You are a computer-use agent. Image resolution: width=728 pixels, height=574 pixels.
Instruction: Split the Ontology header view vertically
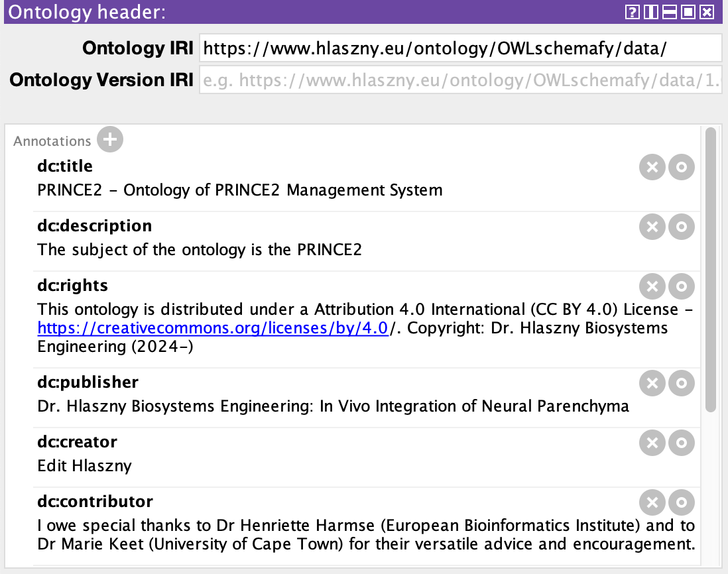(x=650, y=12)
